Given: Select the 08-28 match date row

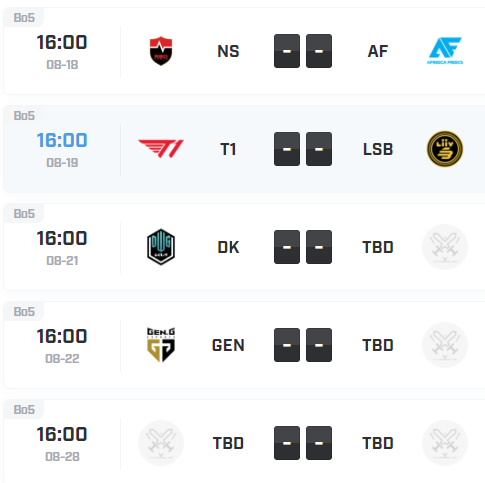Looking at the screenshot, I should click(x=242, y=441).
